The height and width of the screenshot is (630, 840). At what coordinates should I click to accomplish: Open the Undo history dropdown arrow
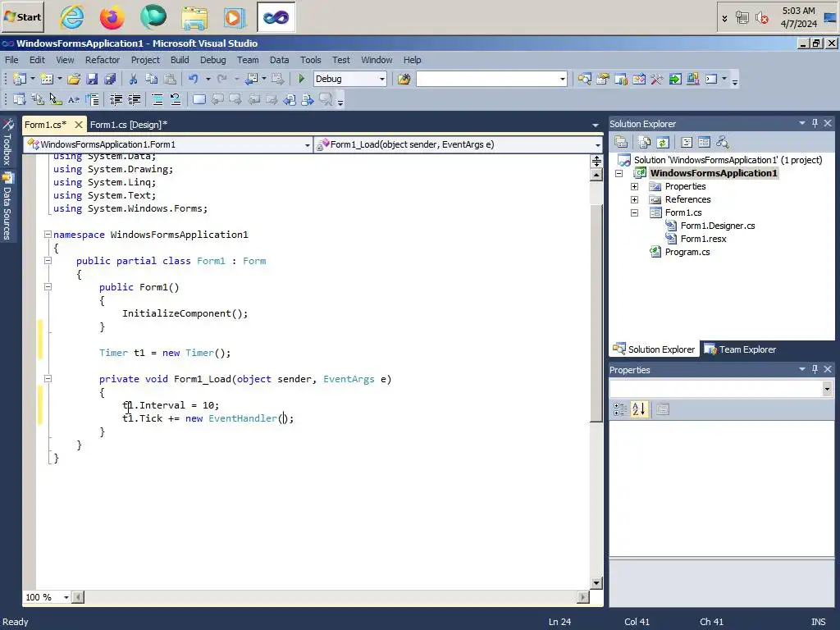click(x=208, y=80)
